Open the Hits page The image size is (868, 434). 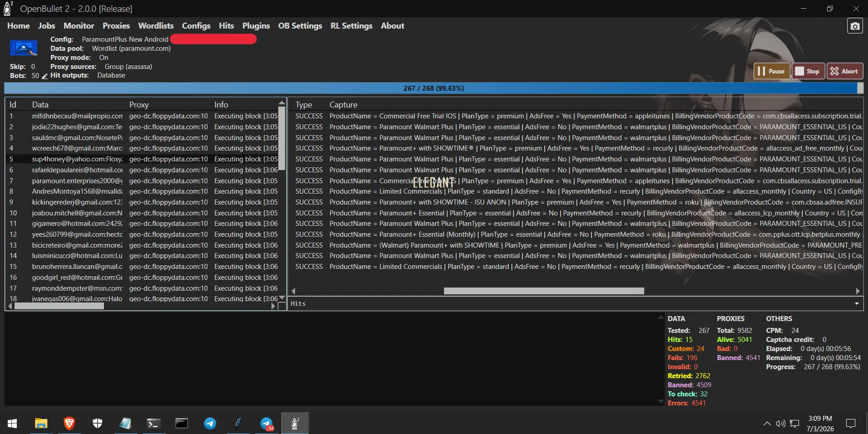coord(226,26)
